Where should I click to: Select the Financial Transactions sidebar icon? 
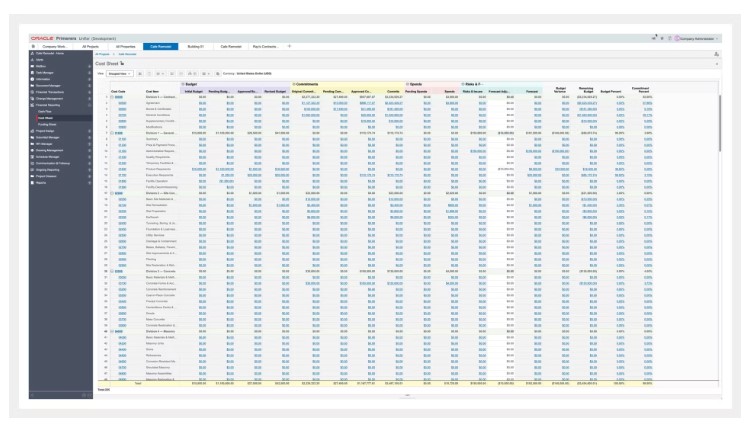click(x=32, y=92)
